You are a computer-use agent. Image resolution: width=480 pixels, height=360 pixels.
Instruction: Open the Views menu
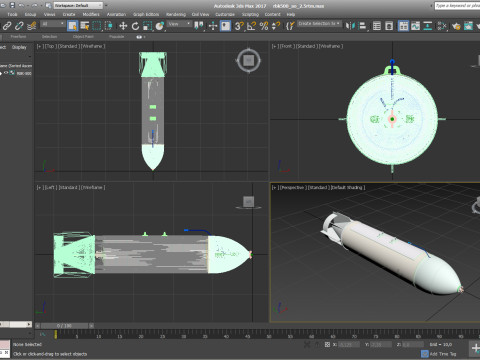point(49,14)
